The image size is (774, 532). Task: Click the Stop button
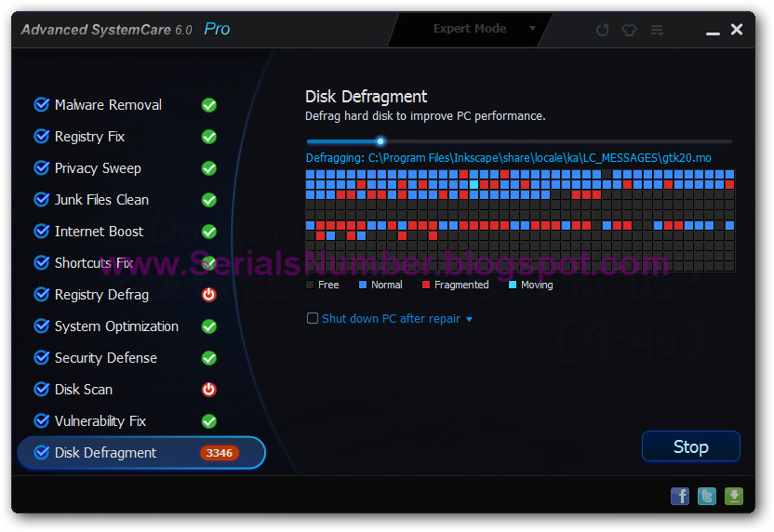click(690, 446)
